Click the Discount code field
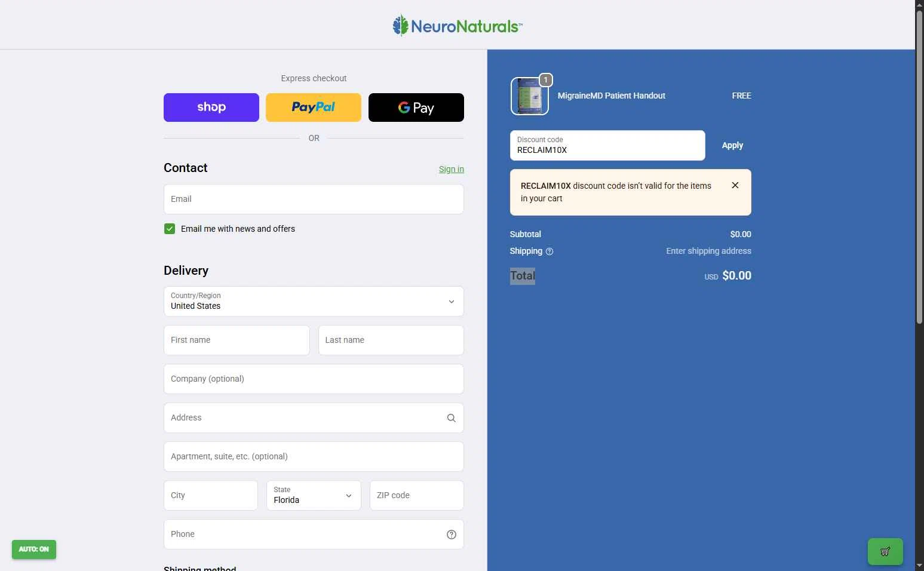924x571 pixels. point(607,145)
